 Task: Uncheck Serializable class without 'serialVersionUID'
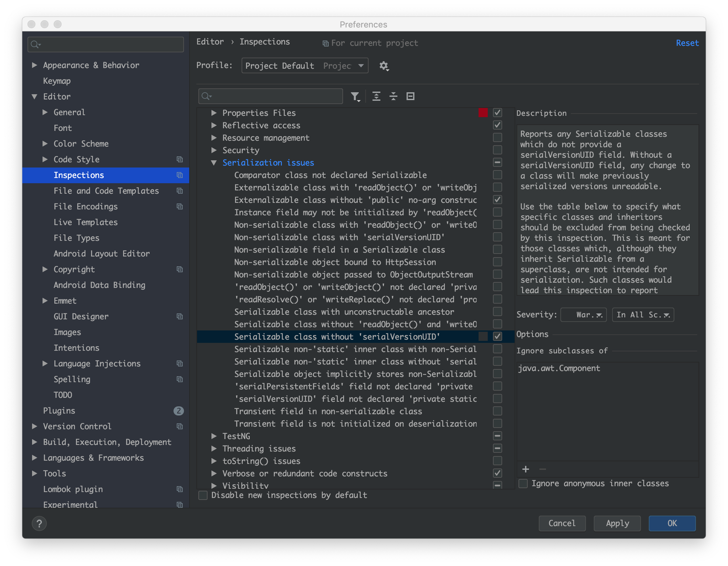tap(497, 336)
